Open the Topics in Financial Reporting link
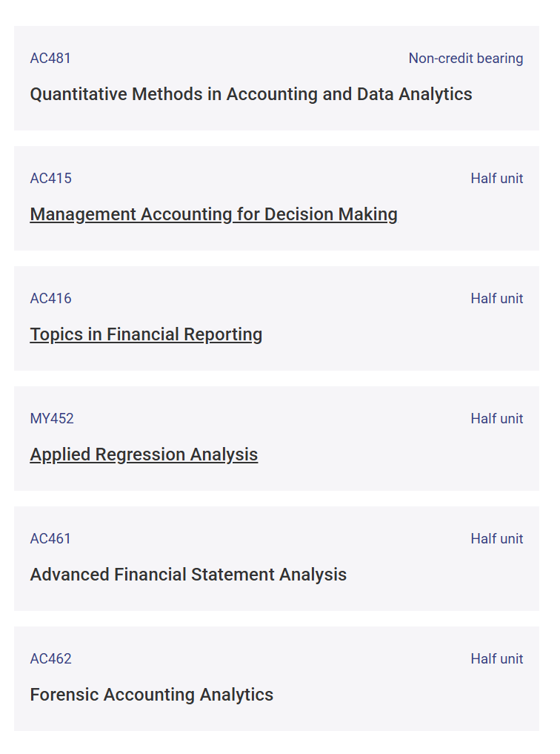This screenshot has height=754, width=560. pyautogui.click(x=146, y=334)
